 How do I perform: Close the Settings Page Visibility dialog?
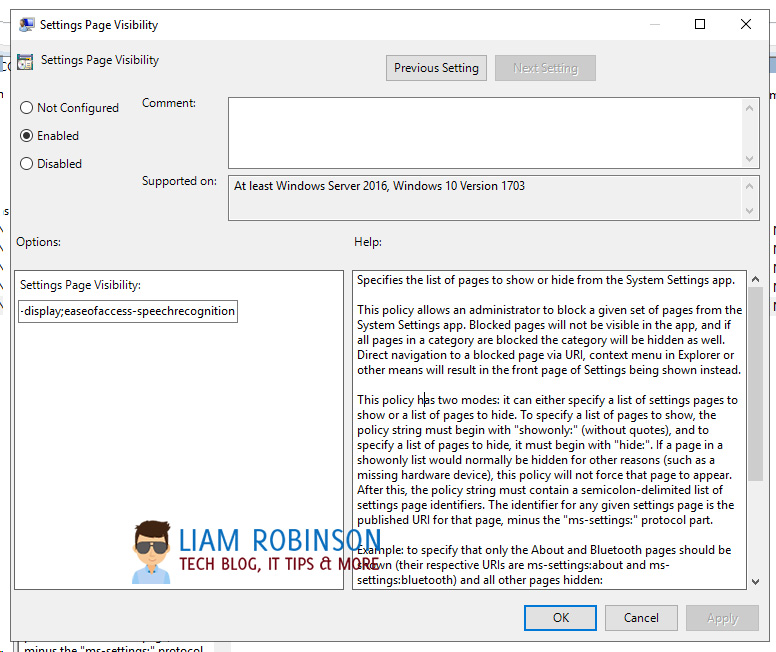746,24
